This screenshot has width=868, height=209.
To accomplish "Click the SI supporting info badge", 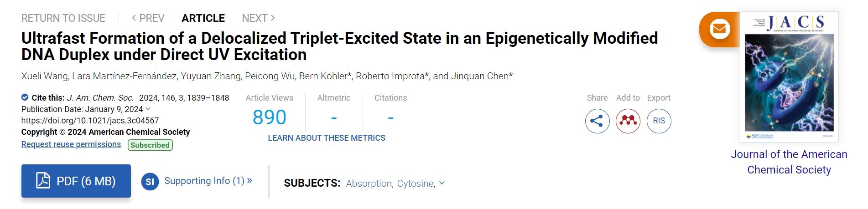I will 150,182.
